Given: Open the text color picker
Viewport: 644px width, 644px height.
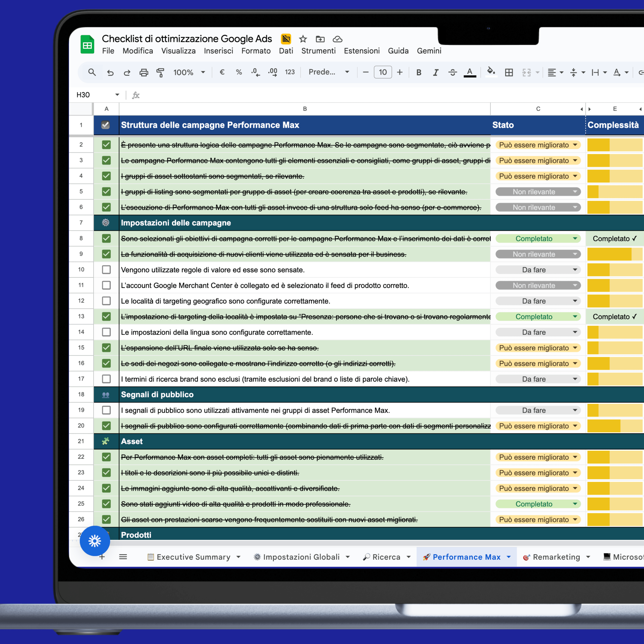Looking at the screenshot, I should point(470,72).
